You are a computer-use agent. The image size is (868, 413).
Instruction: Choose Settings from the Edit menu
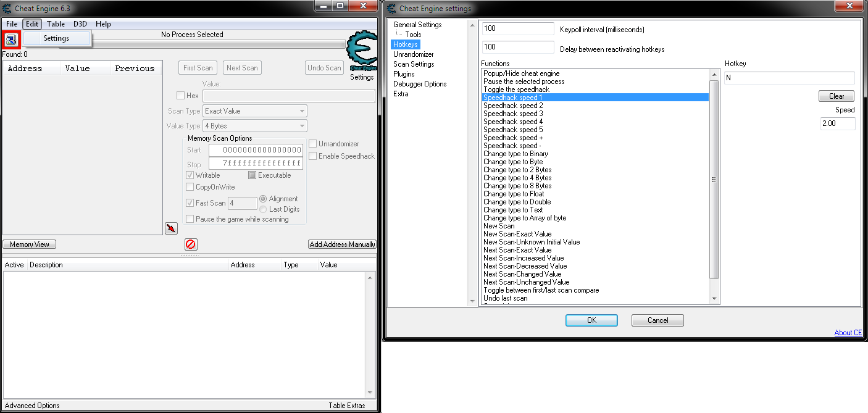[56, 38]
